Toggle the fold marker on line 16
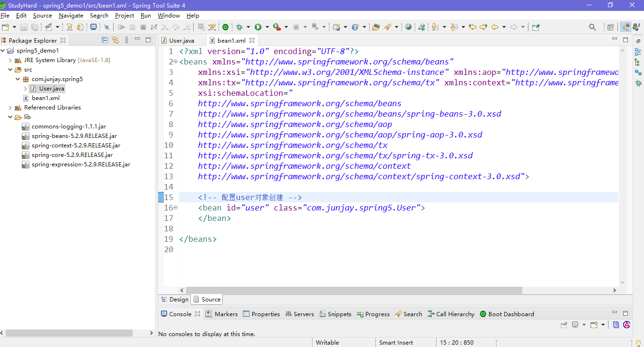The height and width of the screenshot is (347, 644). click(x=175, y=208)
